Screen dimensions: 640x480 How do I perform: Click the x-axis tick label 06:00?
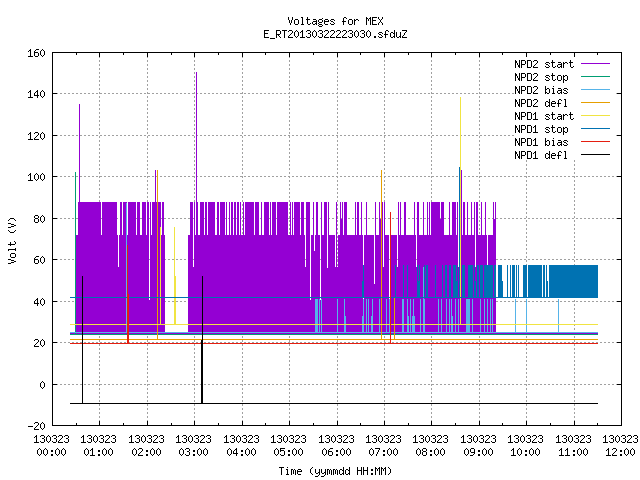(x=336, y=452)
